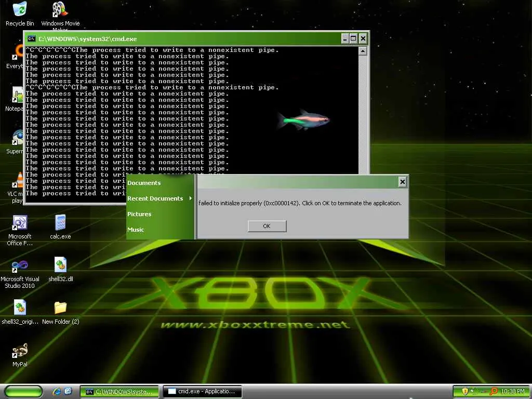The width and height of the screenshot is (532, 399).
Task: Click the cmd window vertical scrollbar track
Action: click(363, 115)
